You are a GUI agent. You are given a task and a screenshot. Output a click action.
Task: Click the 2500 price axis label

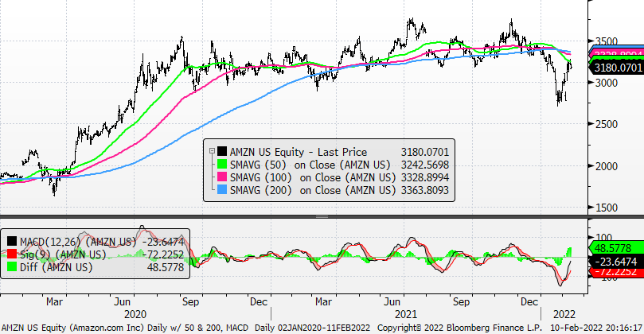pyautogui.click(x=607, y=124)
